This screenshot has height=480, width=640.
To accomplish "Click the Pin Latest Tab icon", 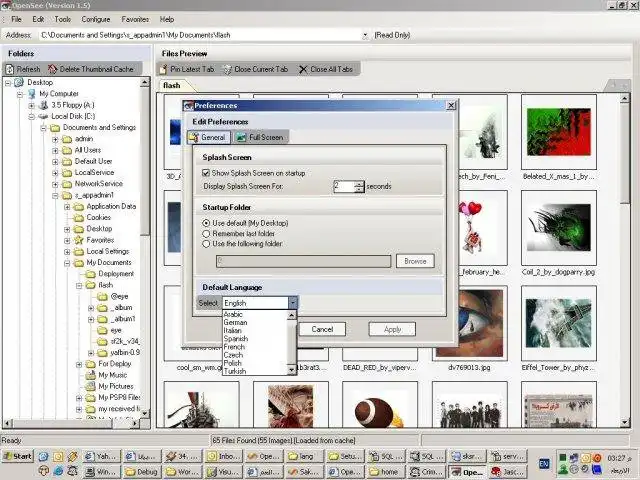I will [163, 69].
